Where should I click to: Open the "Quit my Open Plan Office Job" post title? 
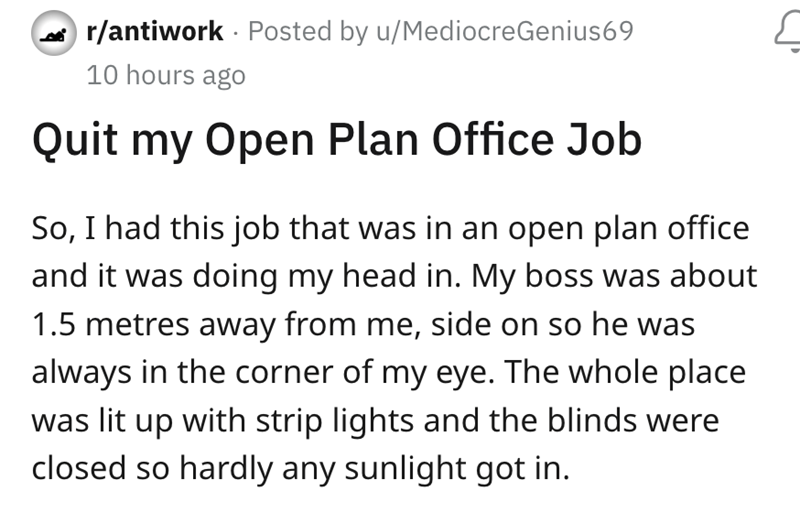(x=336, y=142)
